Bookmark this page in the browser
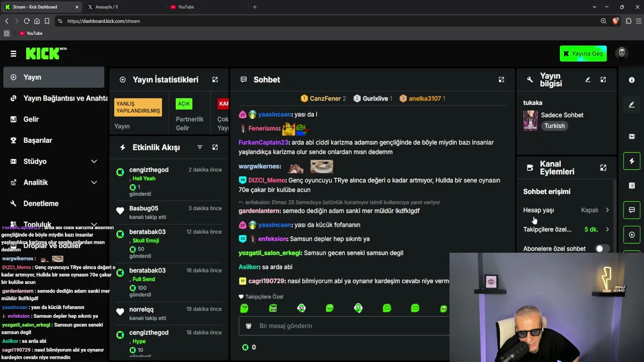This screenshot has width=644, height=362. click(x=47, y=21)
